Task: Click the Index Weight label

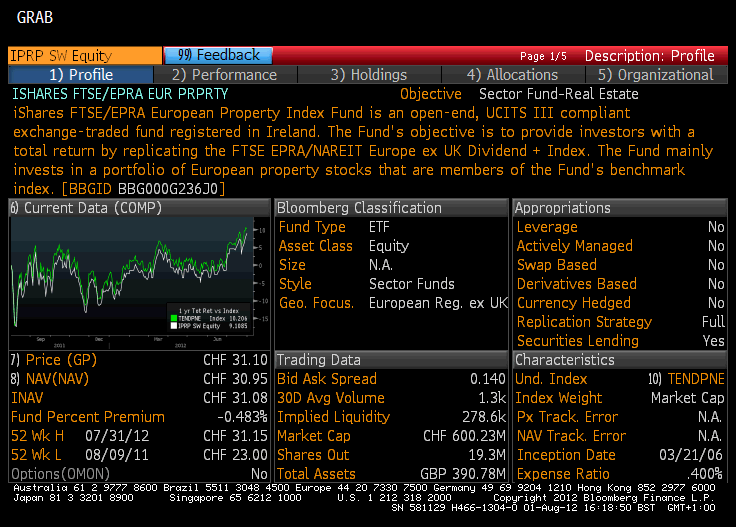Action: (559, 398)
